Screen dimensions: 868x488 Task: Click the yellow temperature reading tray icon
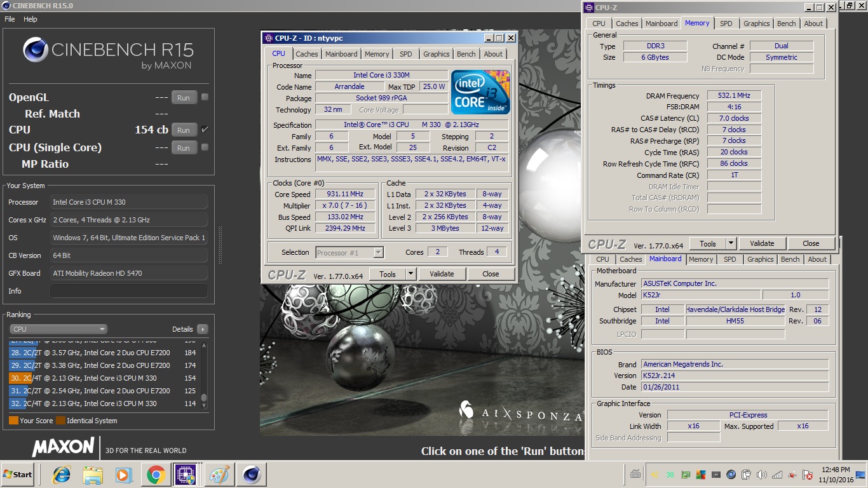click(654, 475)
